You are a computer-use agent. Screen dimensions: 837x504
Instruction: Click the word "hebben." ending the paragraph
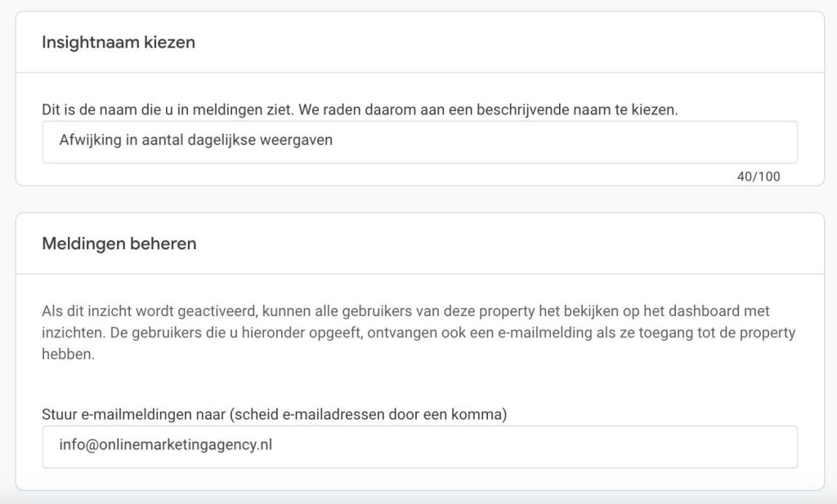click(x=69, y=355)
